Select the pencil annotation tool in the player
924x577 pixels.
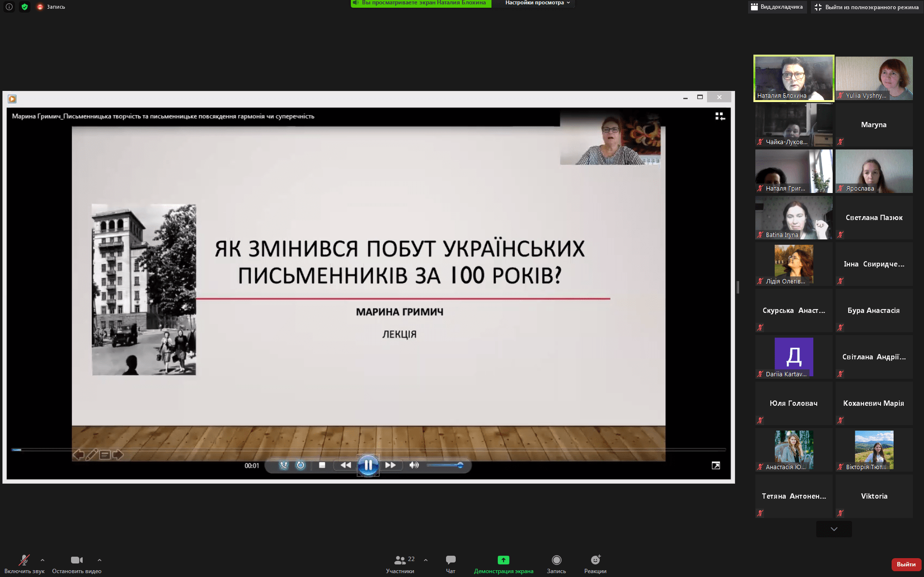pyautogui.click(x=92, y=455)
